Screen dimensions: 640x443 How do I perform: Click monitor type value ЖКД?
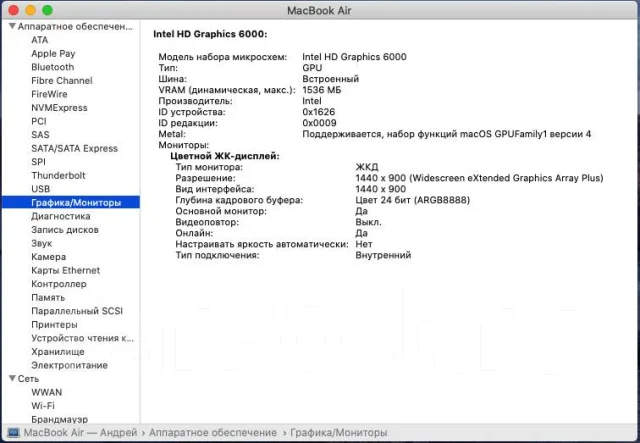(x=367, y=167)
